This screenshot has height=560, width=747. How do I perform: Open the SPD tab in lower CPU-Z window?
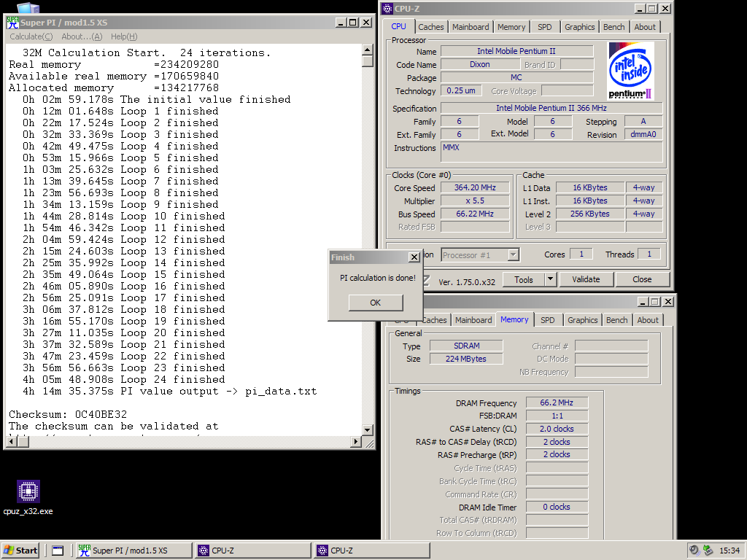(547, 320)
